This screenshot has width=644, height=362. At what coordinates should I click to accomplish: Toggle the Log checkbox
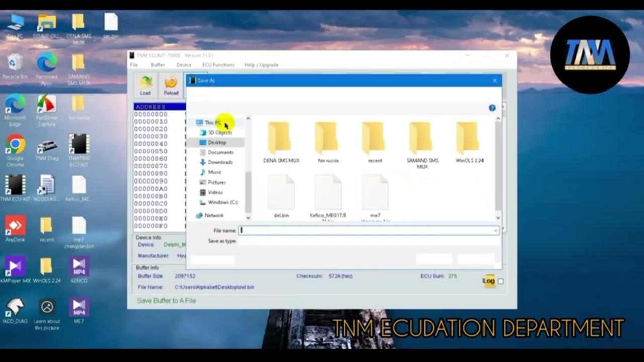coord(501,281)
